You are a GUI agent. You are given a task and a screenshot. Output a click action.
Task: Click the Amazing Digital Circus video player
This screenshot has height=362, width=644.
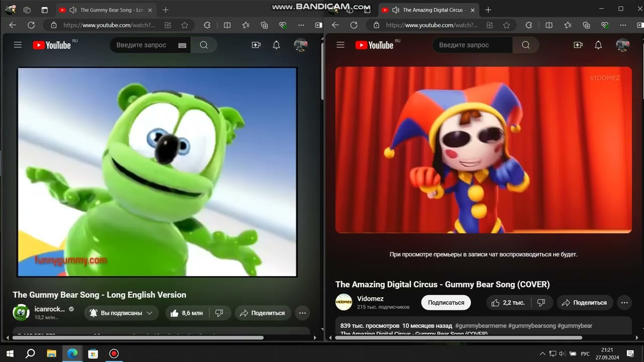click(484, 150)
